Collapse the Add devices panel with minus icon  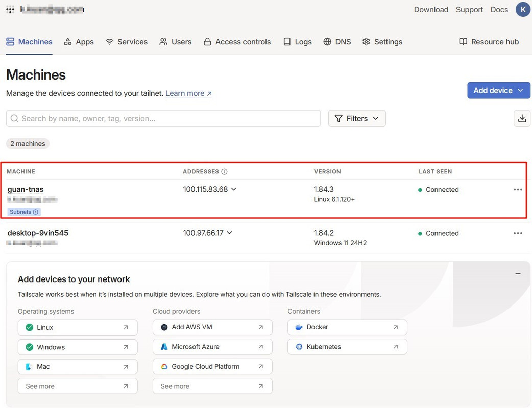518,273
